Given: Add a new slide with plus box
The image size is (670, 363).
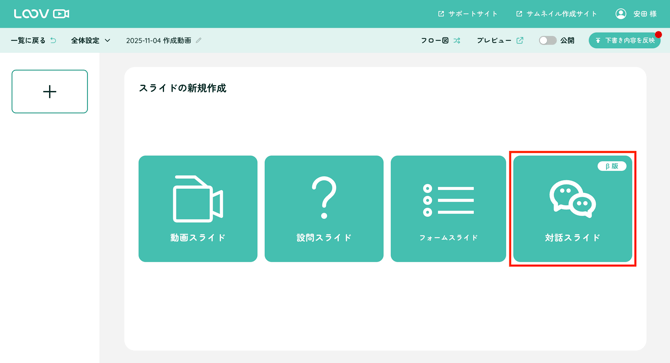Looking at the screenshot, I should pyautogui.click(x=50, y=91).
